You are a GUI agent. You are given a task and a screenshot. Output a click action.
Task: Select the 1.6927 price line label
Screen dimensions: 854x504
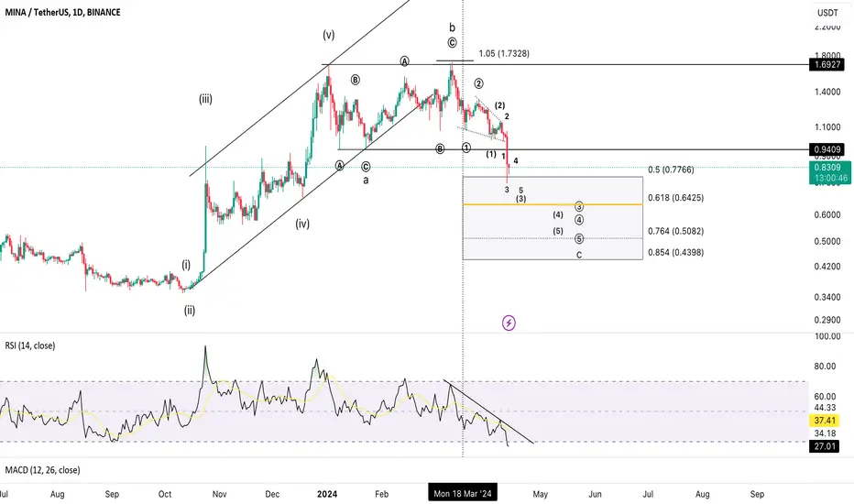click(827, 64)
